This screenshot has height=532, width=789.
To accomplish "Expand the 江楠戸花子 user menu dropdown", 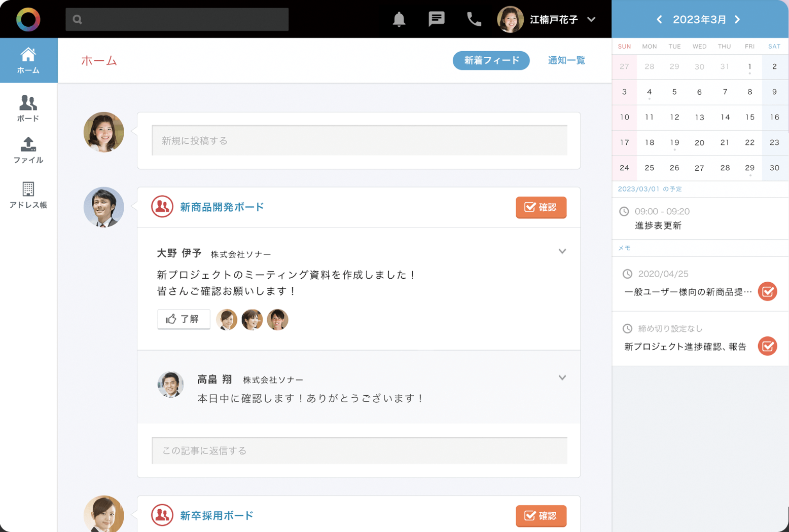I will click(x=591, y=19).
